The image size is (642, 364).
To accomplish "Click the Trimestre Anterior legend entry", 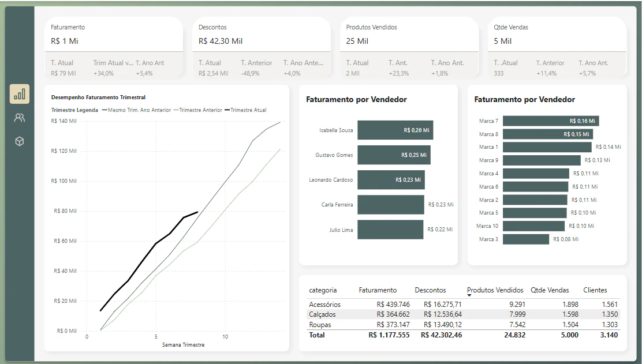I will click(198, 110).
